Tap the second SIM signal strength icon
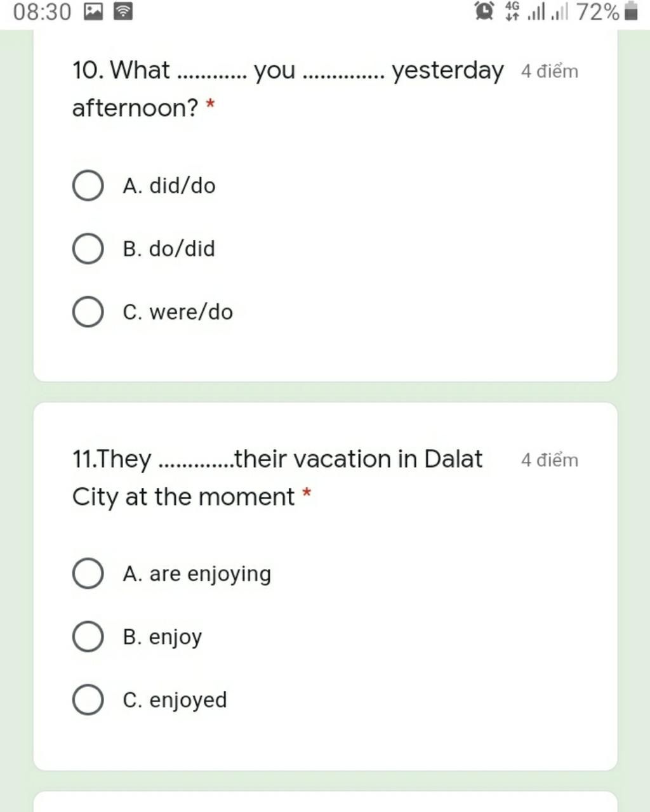 [560, 11]
